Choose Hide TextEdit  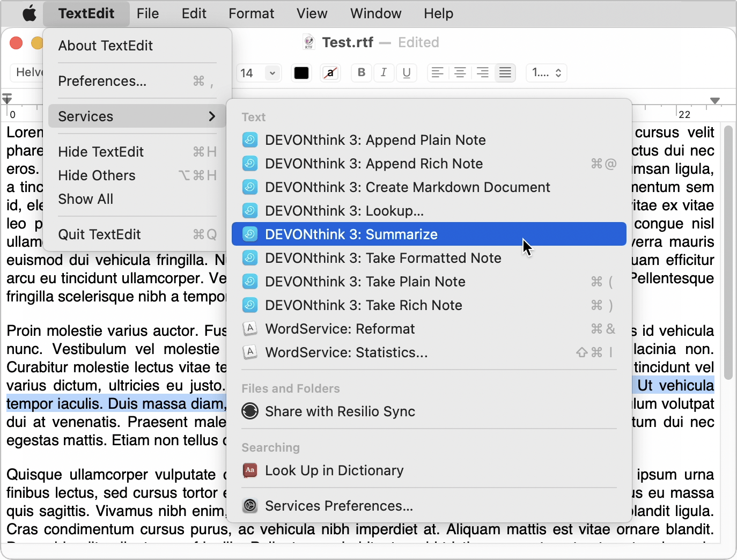click(137, 152)
